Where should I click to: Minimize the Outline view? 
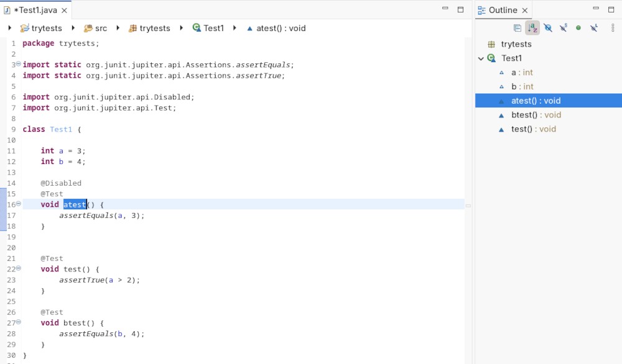pyautogui.click(x=596, y=9)
